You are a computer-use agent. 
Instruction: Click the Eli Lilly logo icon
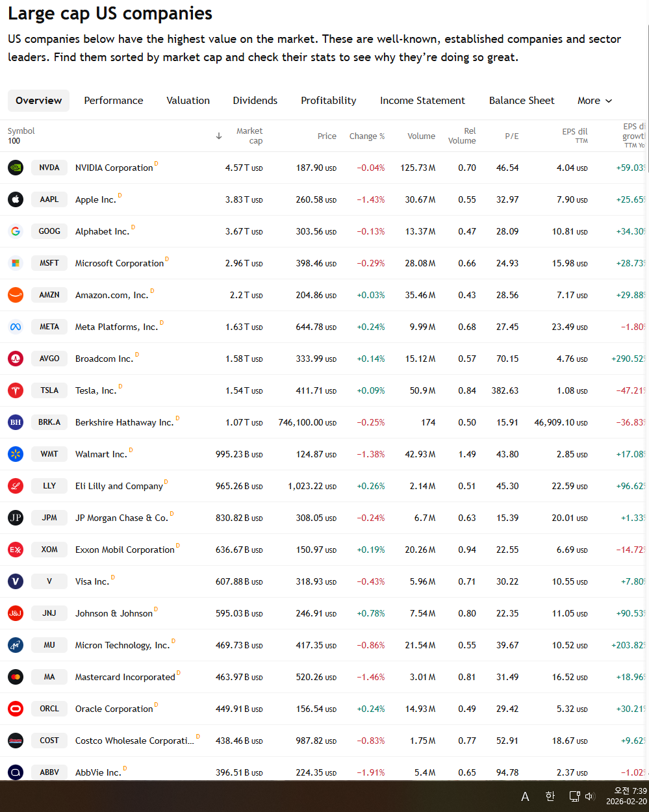tap(16, 486)
